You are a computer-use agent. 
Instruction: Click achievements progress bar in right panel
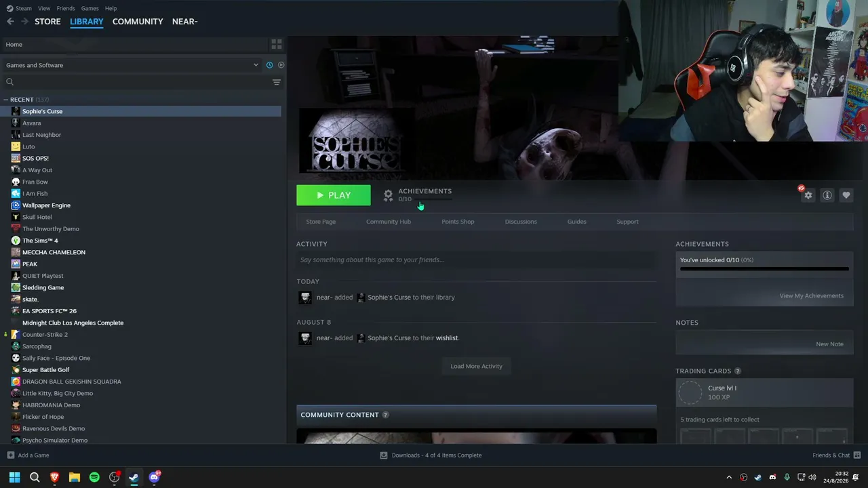point(764,269)
